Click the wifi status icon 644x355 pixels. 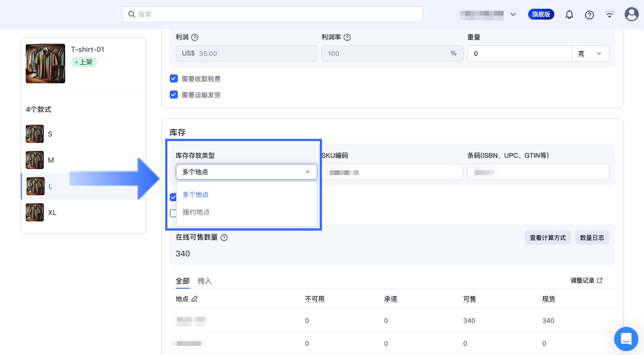pyautogui.click(x=609, y=15)
